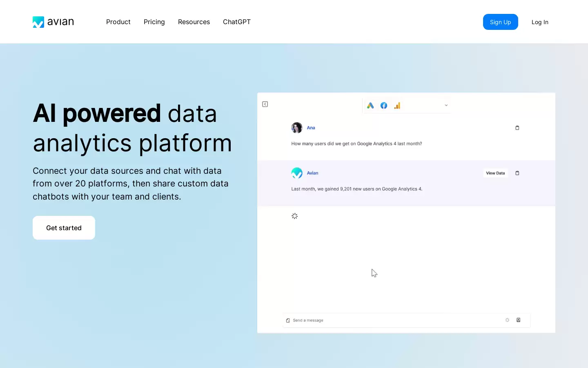
Task: Click the View Data button
Action: pos(495,173)
